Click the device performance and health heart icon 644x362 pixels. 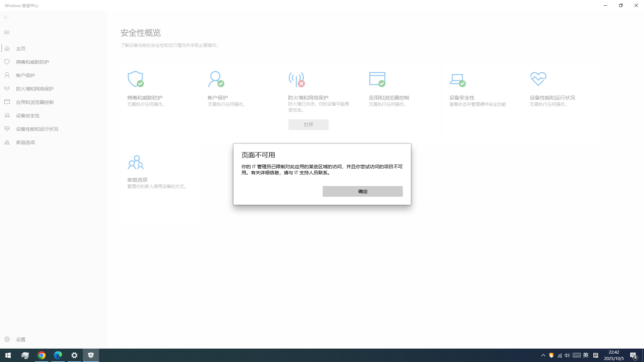tap(538, 79)
